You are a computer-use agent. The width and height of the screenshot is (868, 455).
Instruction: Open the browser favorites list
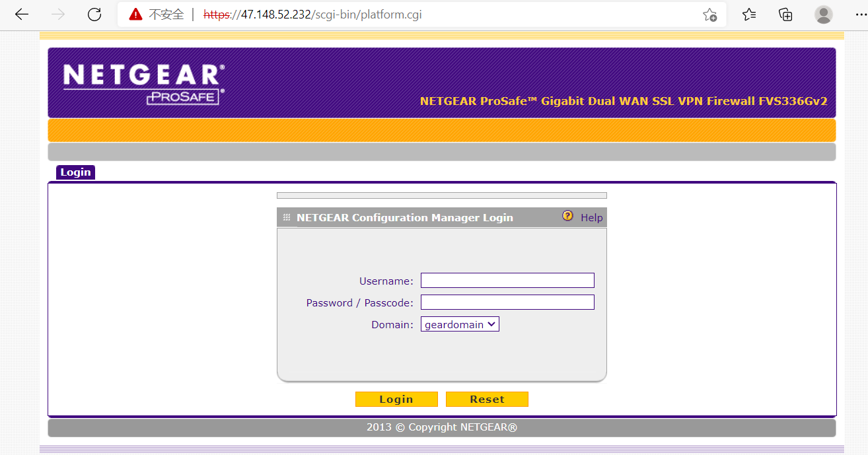tap(749, 15)
